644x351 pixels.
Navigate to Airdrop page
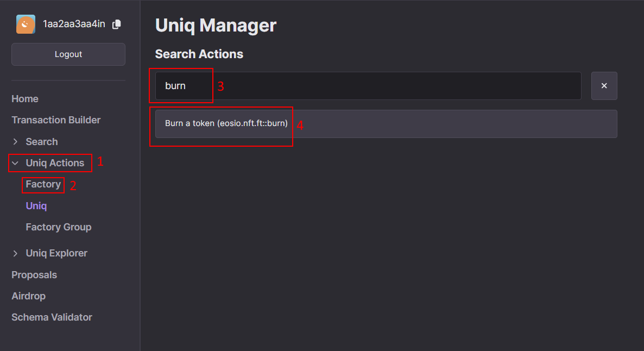(x=28, y=296)
